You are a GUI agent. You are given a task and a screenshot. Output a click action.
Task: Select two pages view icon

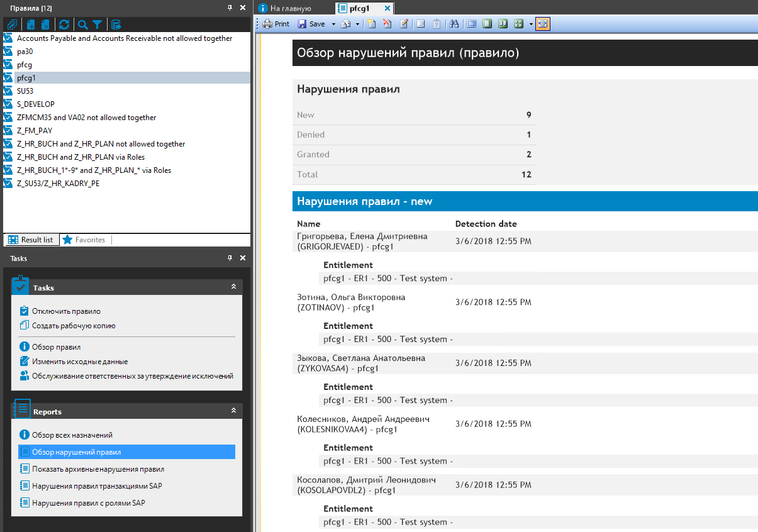tap(503, 24)
